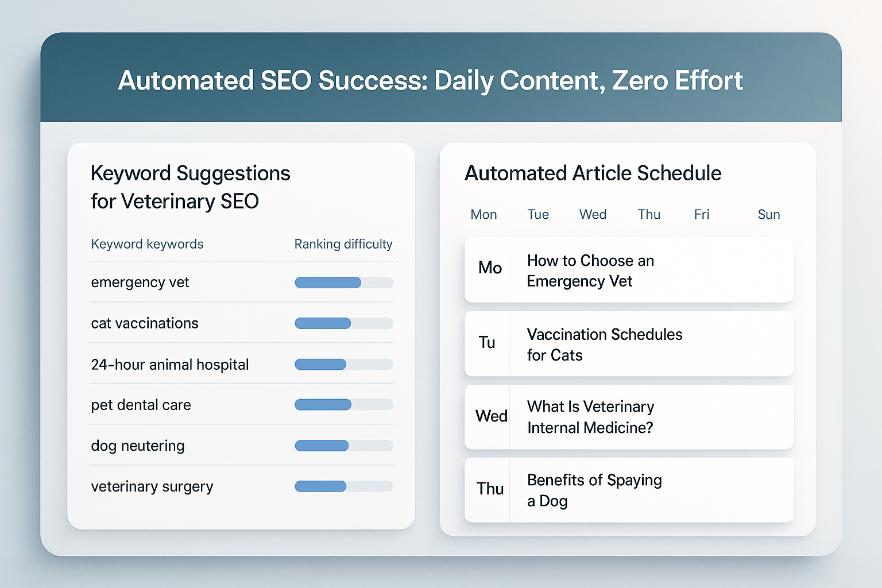Switch to the Wed day tab
This screenshot has width=882, height=588.
[x=593, y=215]
